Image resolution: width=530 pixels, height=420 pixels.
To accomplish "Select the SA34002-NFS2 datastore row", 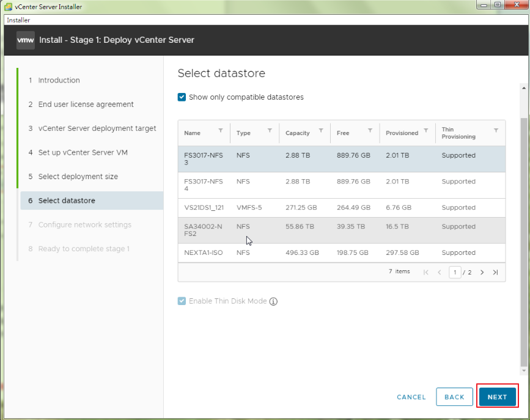I will (x=341, y=230).
